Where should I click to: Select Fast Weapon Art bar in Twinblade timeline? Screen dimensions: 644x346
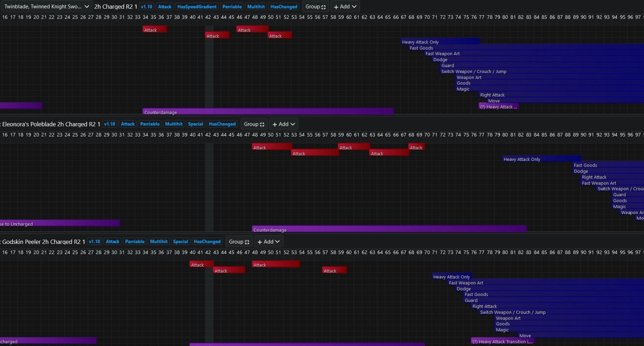click(534, 54)
